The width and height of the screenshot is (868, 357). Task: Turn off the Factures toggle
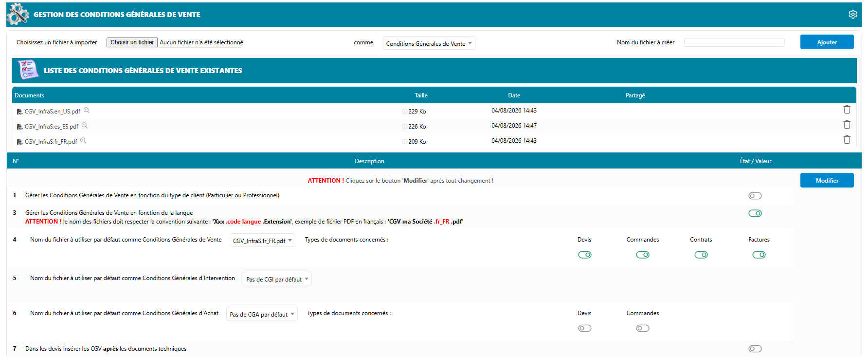point(759,255)
